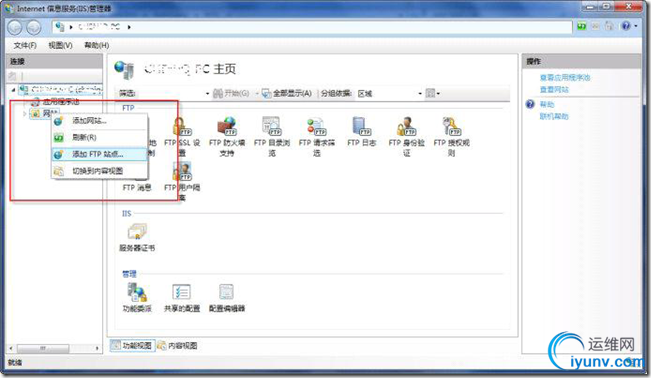
Task: Click View Application Pools (查看应用程序池) link
Action: [565, 78]
